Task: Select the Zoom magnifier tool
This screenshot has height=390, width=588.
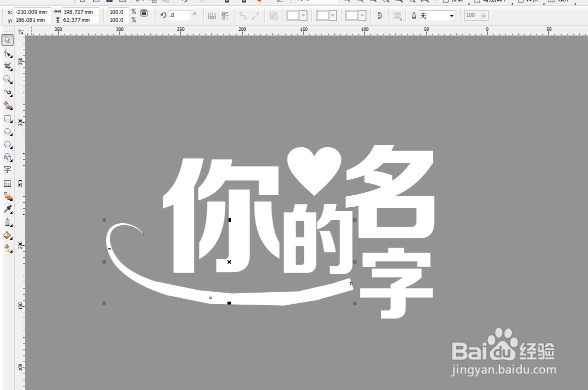Action: pos(7,79)
